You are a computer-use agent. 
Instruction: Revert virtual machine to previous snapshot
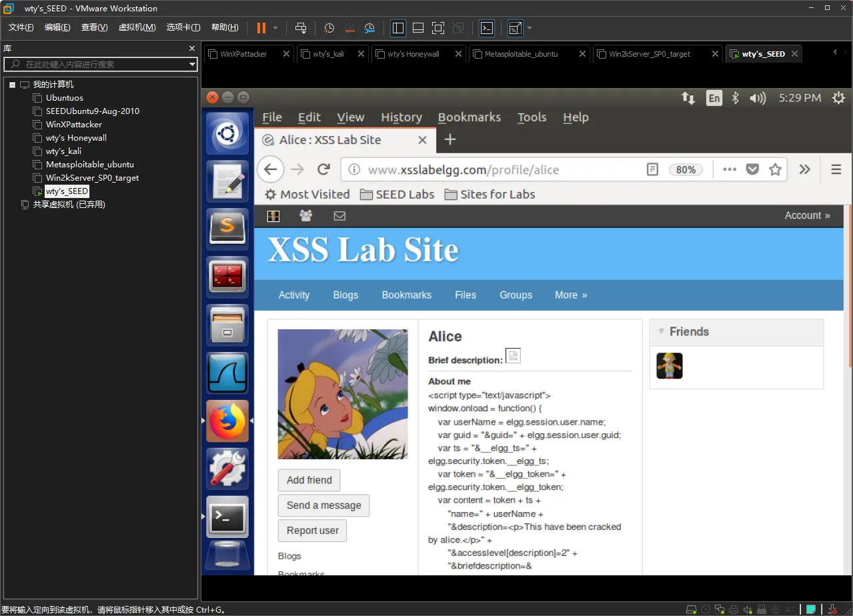pos(349,28)
